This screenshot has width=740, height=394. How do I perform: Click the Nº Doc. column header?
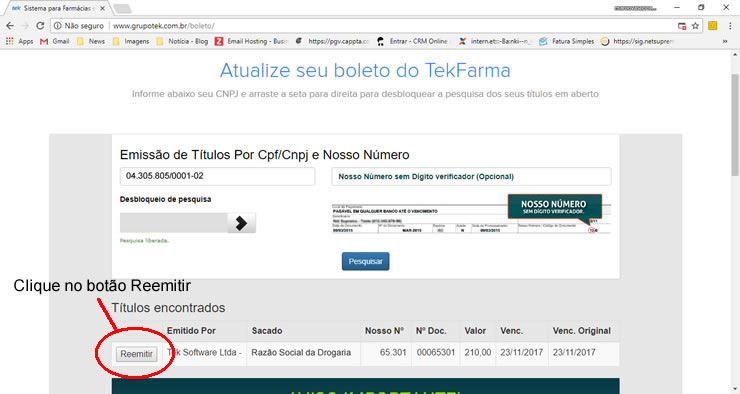[x=431, y=331]
